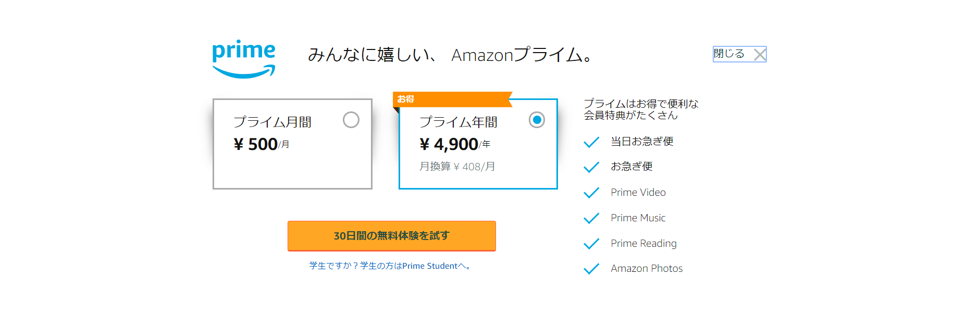Click the Amazon Photos benefit text

(x=647, y=268)
